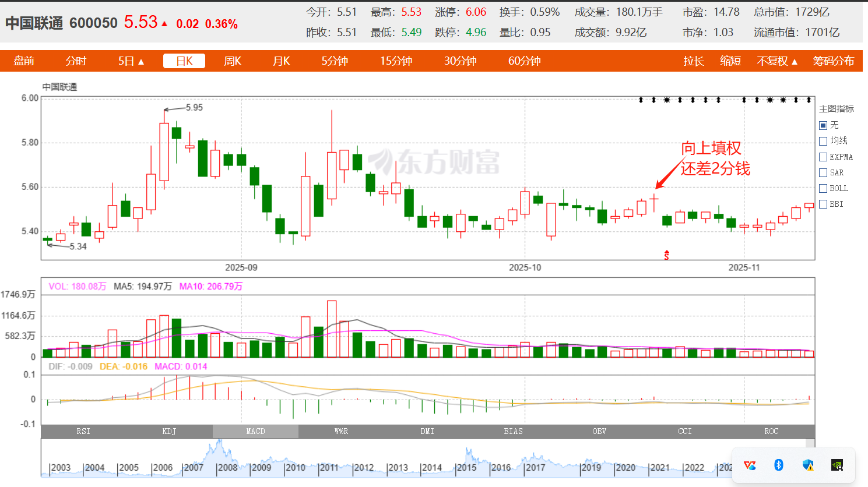Click the 市盈 14.78 value
This screenshot has height=487, width=868.
pos(726,12)
